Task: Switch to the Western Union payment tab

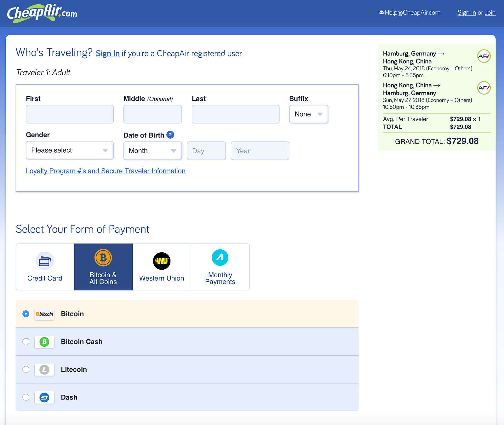Action: (x=162, y=267)
